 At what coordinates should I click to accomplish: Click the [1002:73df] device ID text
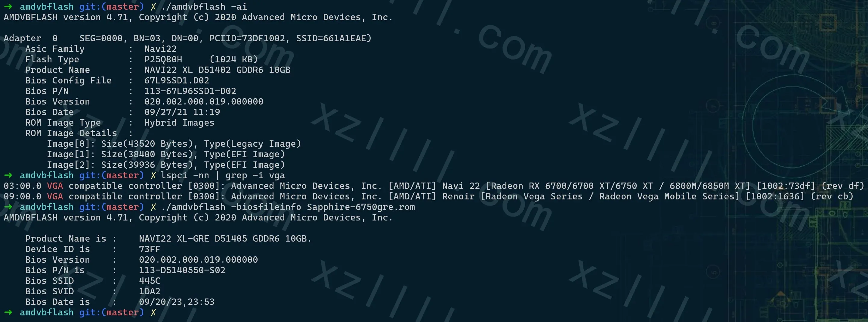click(x=786, y=186)
